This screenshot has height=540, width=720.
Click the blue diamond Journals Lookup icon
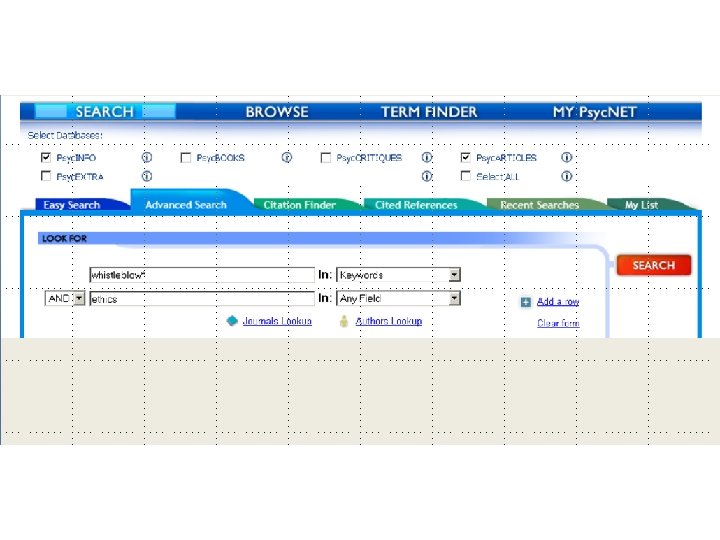click(x=232, y=321)
